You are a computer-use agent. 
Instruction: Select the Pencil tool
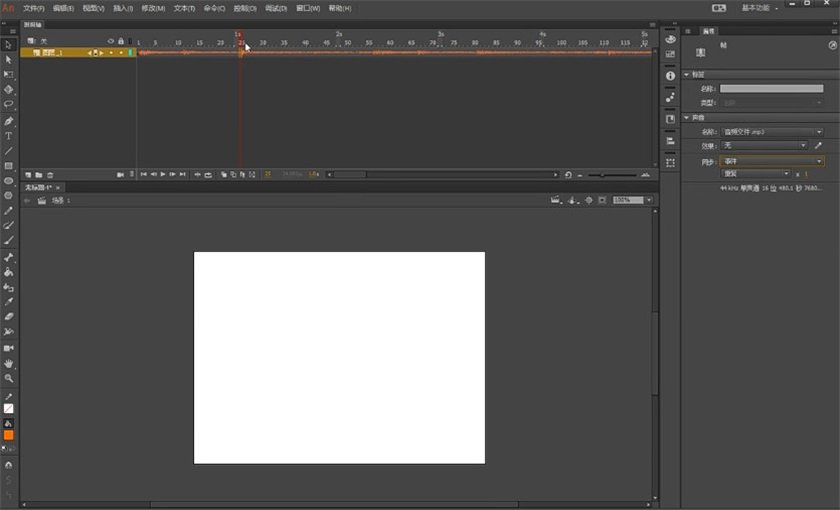[9, 211]
